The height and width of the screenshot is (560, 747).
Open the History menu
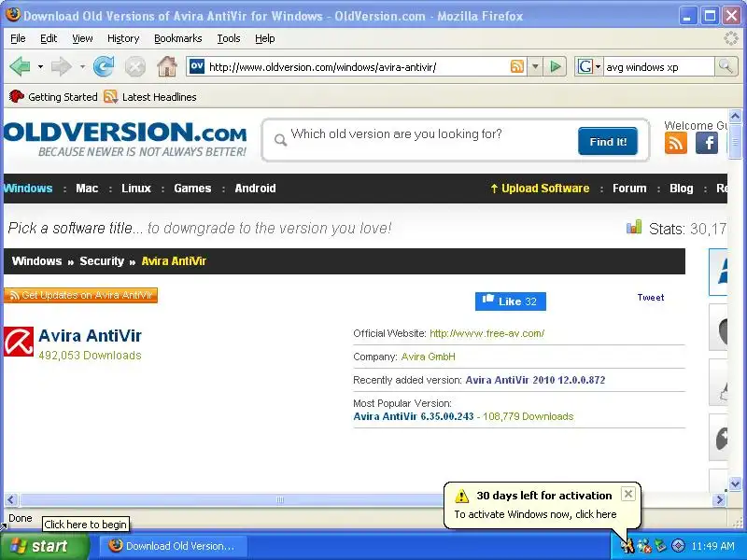(x=123, y=38)
